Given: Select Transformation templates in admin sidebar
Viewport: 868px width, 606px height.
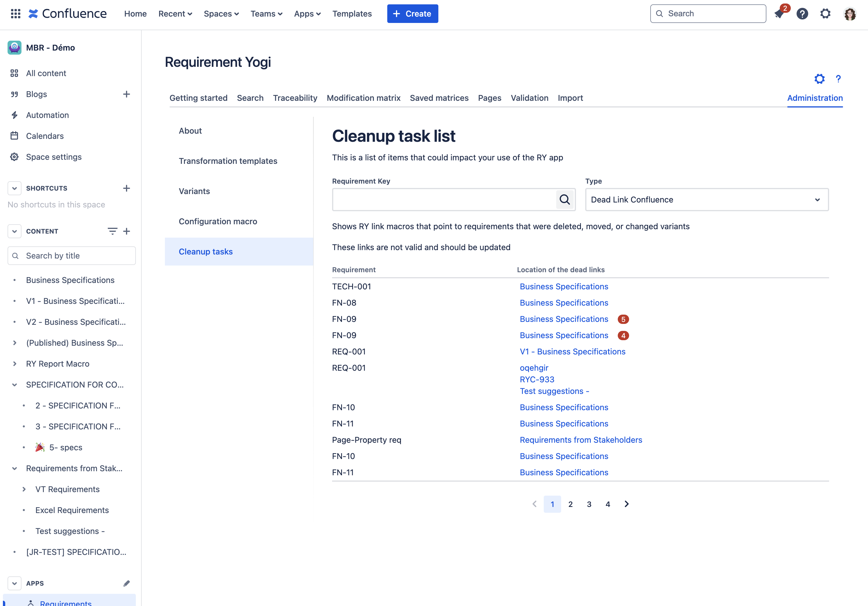Looking at the screenshot, I should pos(228,161).
